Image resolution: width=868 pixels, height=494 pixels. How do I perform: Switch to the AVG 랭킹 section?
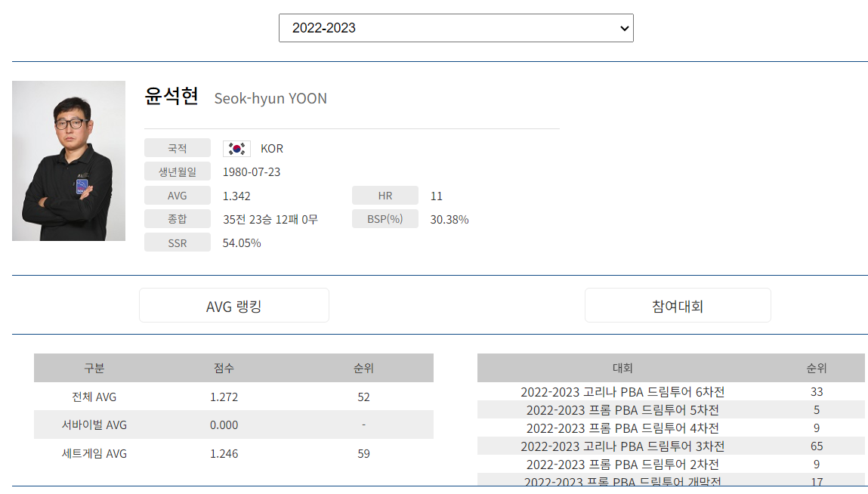(x=233, y=304)
